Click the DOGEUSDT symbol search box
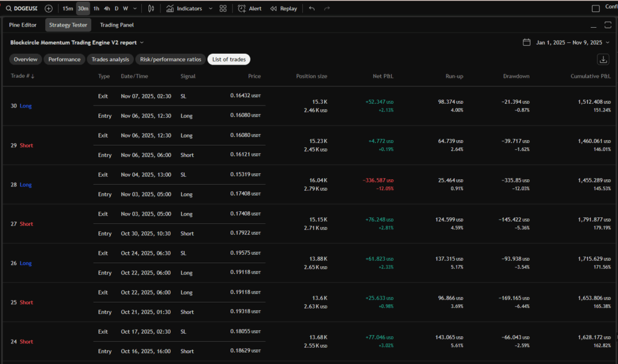The image size is (618, 364). pyautogui.click(x=21, y=8)
